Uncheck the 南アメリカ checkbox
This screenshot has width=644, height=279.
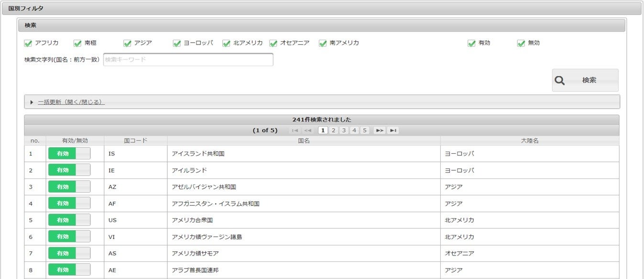pyautogui.click(x=323, y=44)
